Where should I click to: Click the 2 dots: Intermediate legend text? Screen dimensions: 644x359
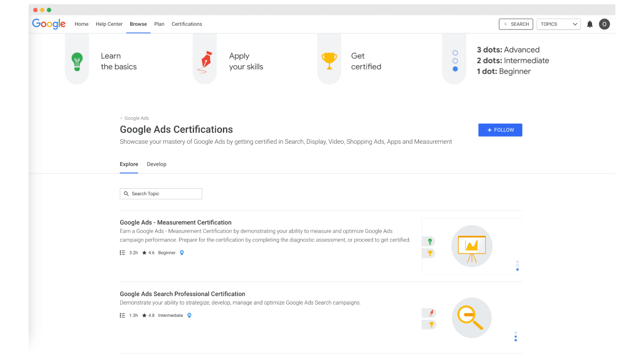[513, 61]
